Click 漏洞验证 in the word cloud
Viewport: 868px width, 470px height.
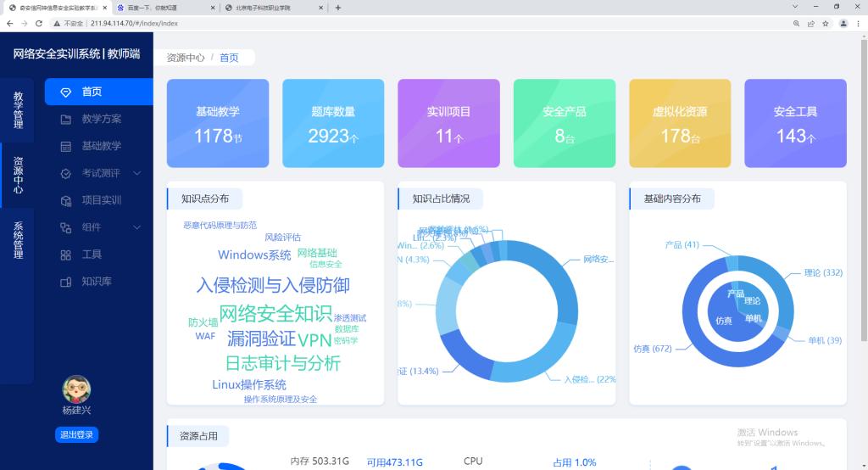[261, 339]
